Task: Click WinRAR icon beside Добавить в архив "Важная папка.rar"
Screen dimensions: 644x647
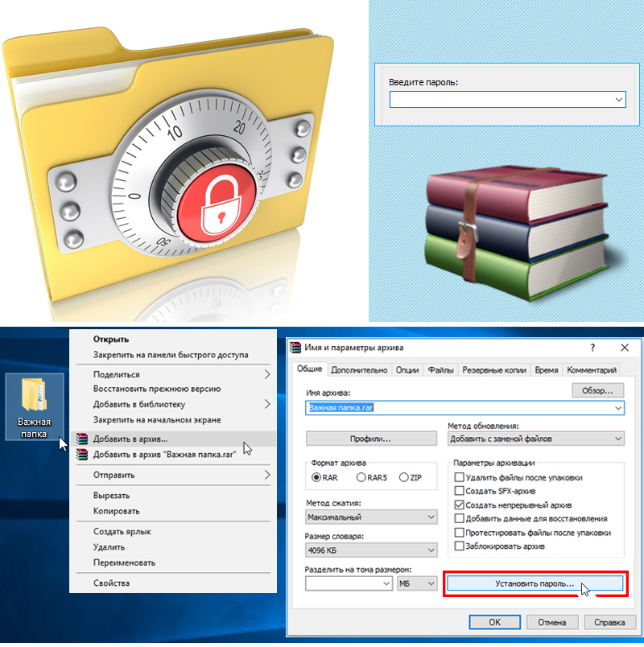Action: pos(82,455)
